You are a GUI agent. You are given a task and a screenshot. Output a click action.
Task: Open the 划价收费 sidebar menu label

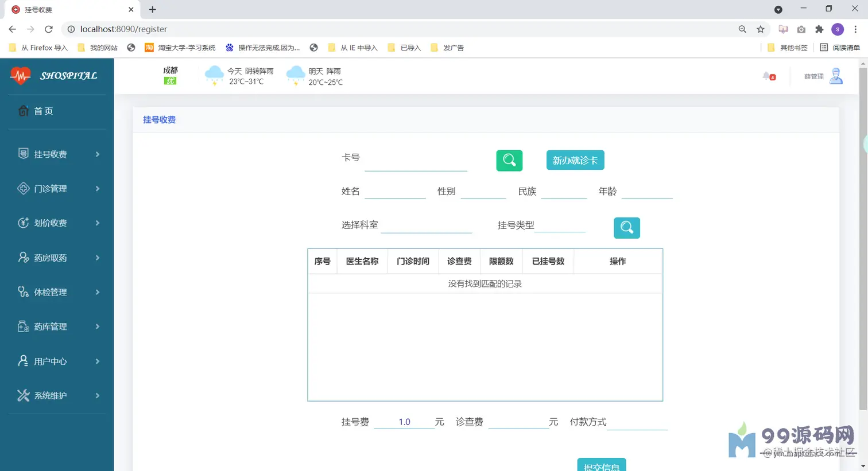click(51, 223)
